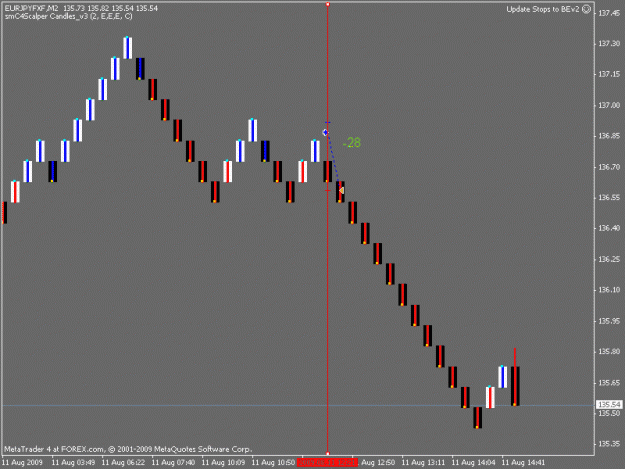
Task: Click the lowest red candle just below 135.50
Action: [x=478, y=418]
